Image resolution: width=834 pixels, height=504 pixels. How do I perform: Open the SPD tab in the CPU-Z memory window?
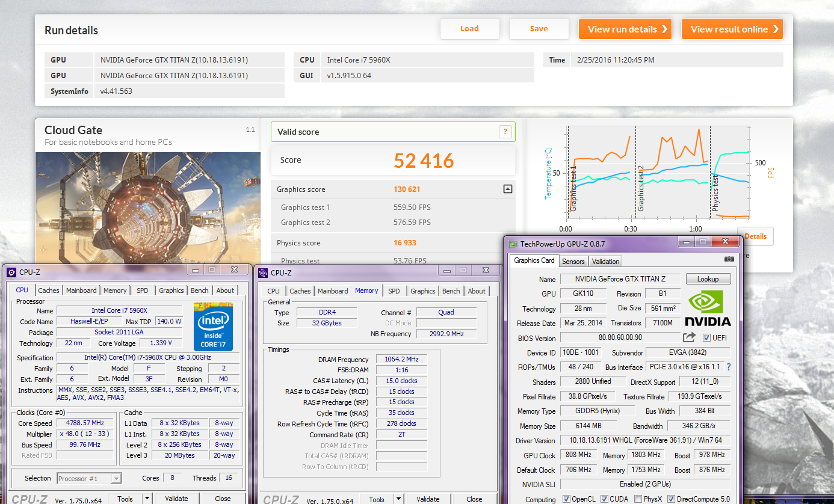click(394, 290)
